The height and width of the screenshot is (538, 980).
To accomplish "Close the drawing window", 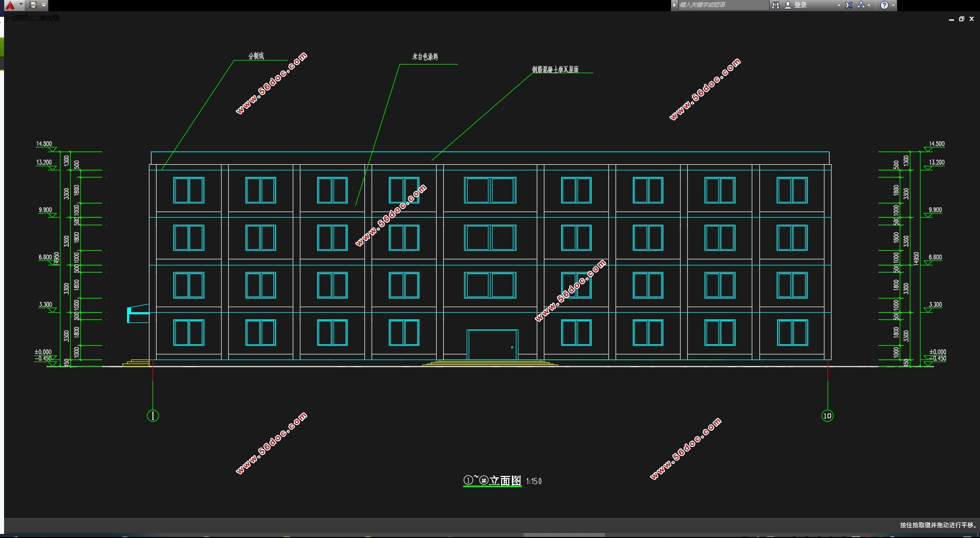I will [x=971, y=19].
